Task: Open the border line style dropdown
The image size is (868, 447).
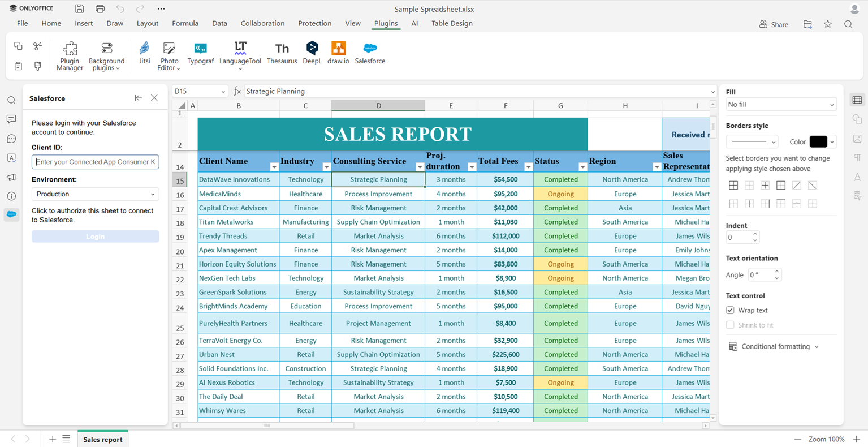Action: pyautogui.click(x=752, y=141)
